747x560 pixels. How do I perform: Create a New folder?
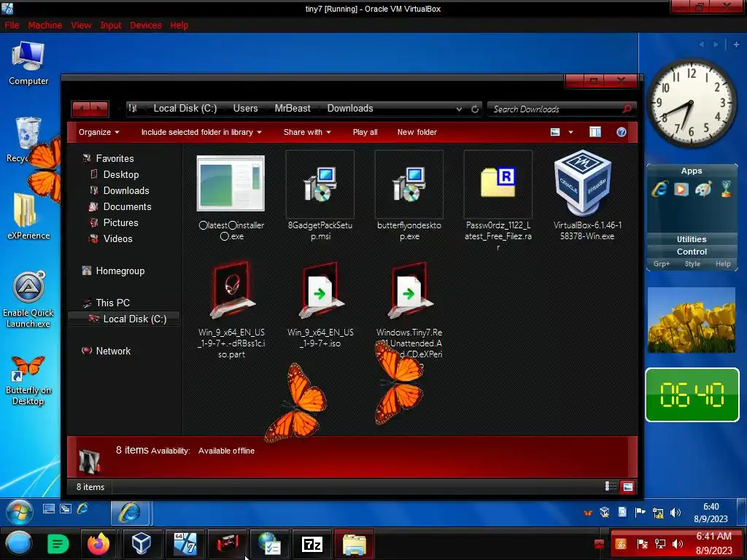417,133
